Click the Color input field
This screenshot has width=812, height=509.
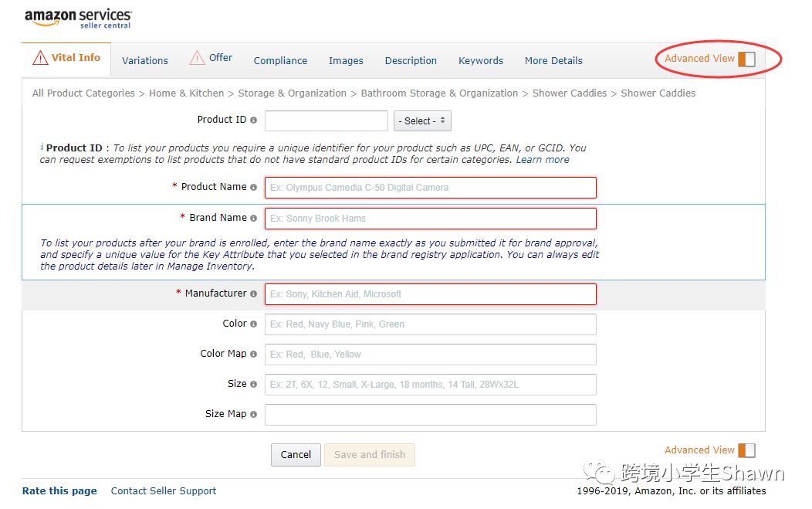tap(431, 324)
